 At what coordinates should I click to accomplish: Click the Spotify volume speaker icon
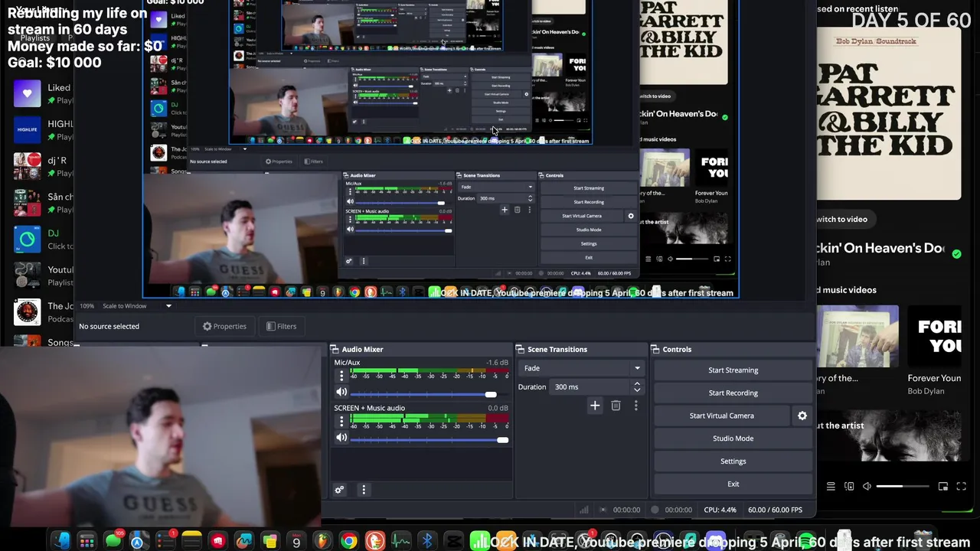point(867,486)
